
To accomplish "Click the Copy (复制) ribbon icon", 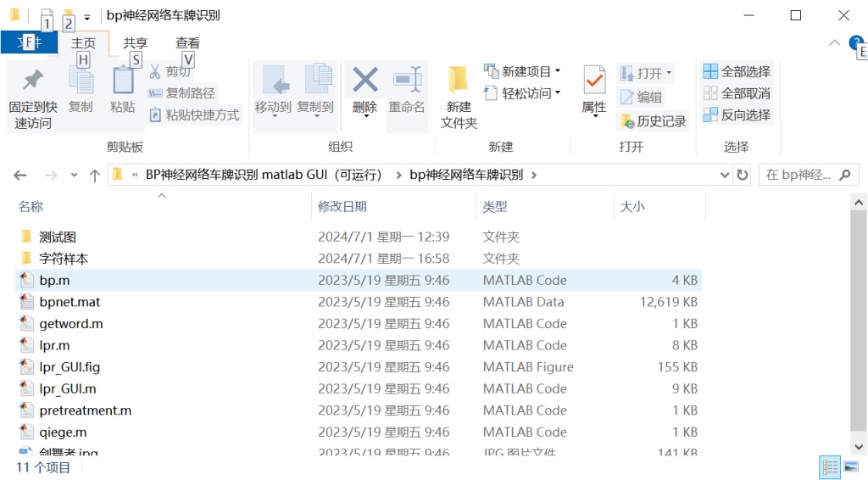I will (81, 81).
